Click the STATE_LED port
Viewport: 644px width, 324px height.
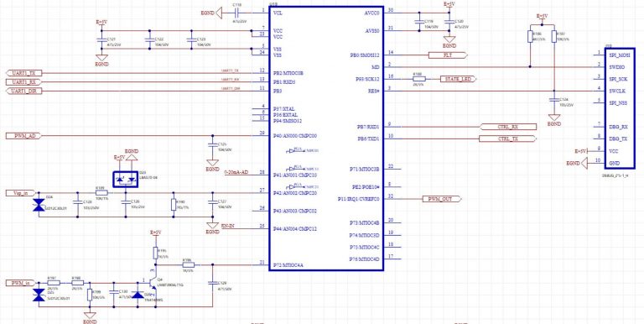(458, 79)
